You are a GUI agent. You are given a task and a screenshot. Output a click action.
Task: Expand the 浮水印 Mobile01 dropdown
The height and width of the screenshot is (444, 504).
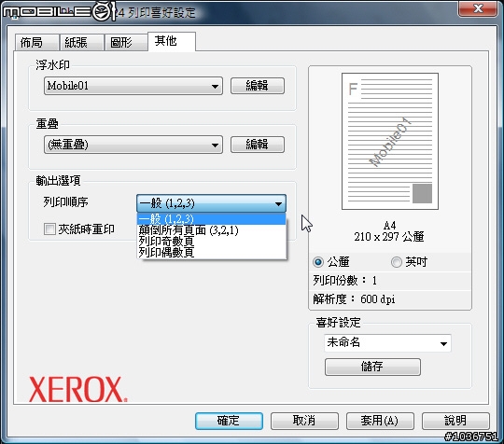pyautogui.click(x=133, y=86)
